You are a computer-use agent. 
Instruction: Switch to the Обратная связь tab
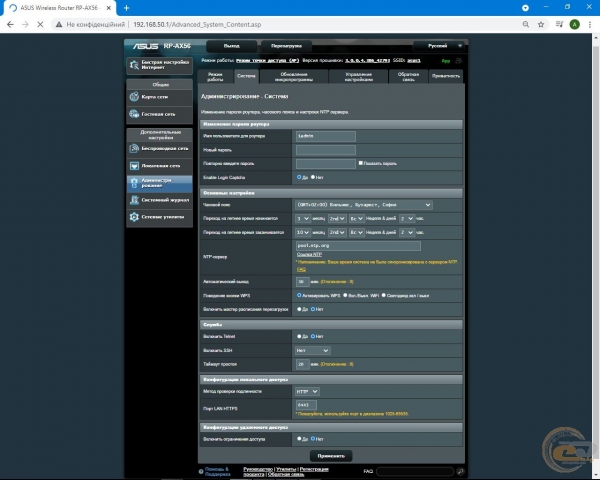click(408, 77)
